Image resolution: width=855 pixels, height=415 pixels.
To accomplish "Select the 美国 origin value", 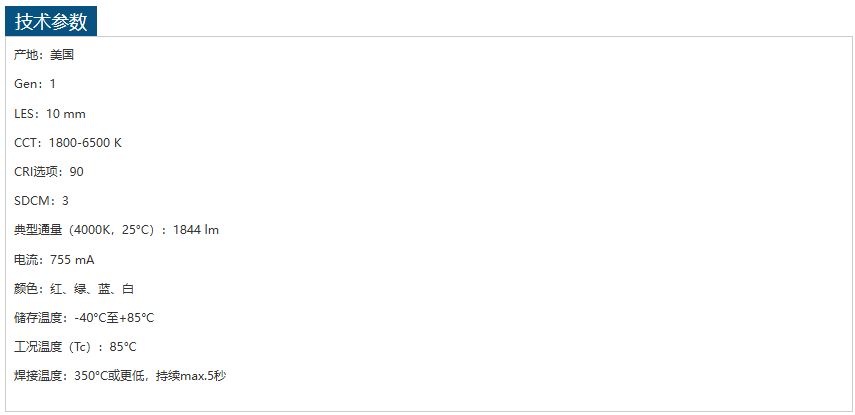I will [62, 55].
